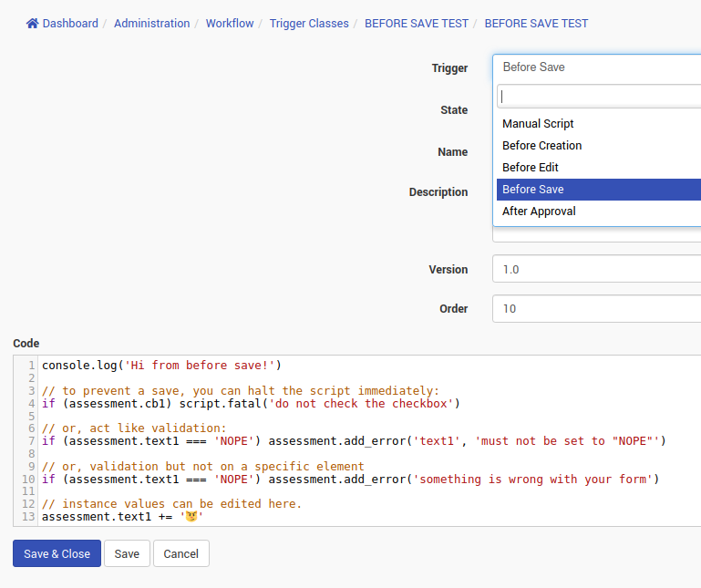Click into the Order field
Screen dimensions: 701x588
tap(597, 308)
